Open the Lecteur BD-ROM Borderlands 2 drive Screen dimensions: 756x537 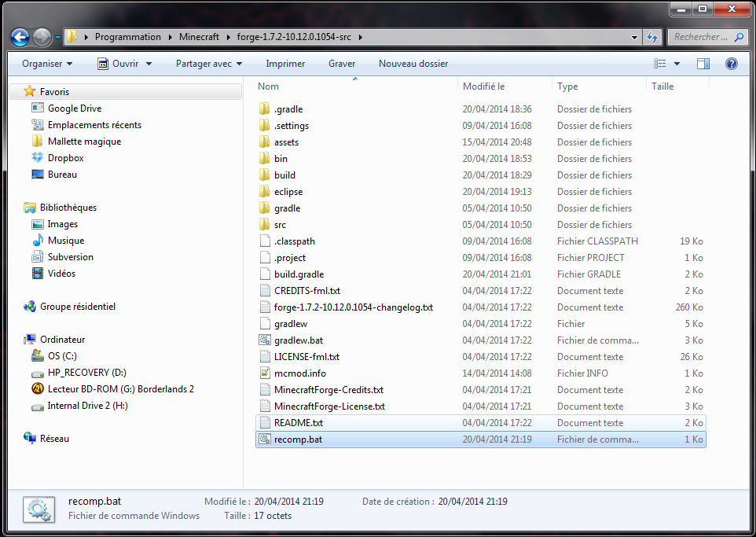click(120, 389)
